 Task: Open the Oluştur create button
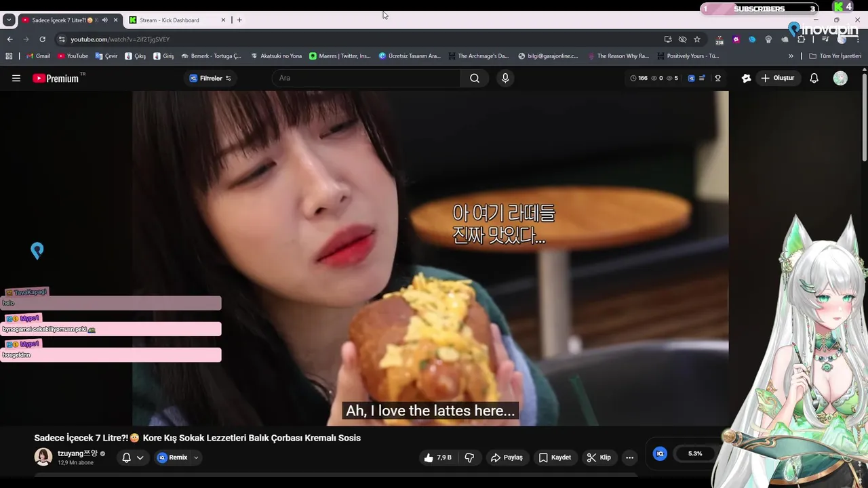coord(777,78)
